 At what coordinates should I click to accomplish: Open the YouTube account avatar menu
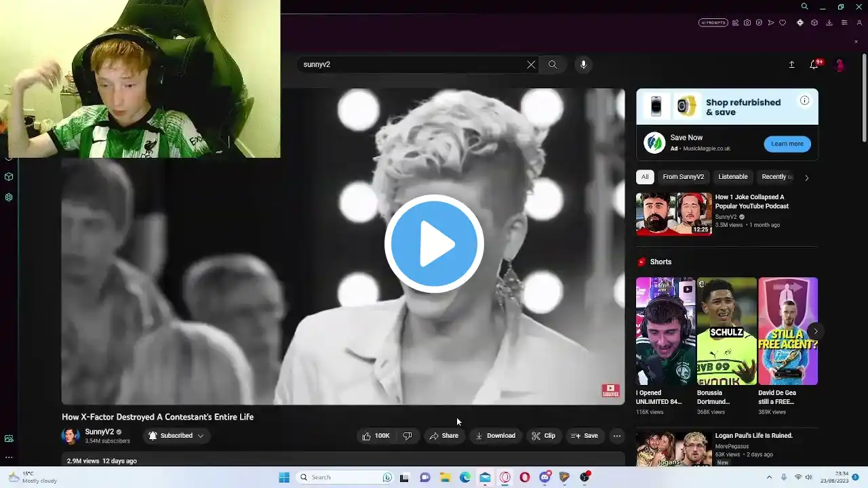[x=840, y=64]
